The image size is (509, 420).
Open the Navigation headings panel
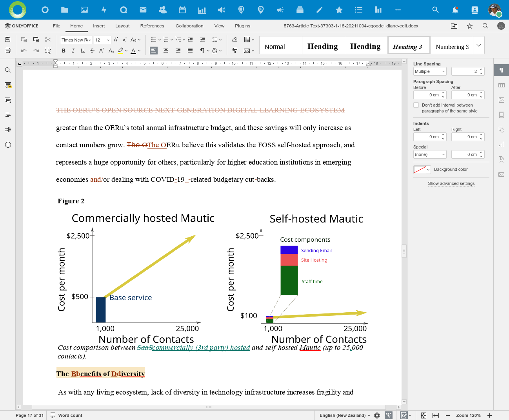(x=8, y=115)
